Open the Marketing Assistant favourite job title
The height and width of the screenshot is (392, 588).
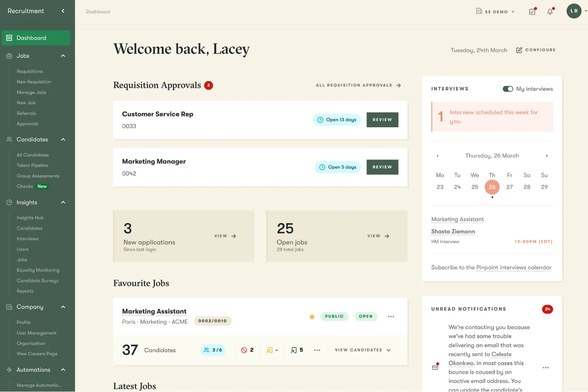(154, 312)
